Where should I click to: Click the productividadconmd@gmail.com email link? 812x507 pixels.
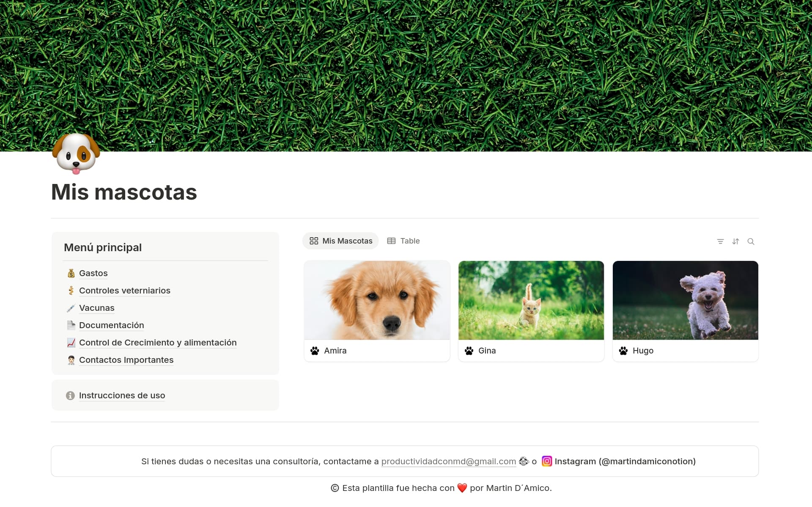[448, 461]
